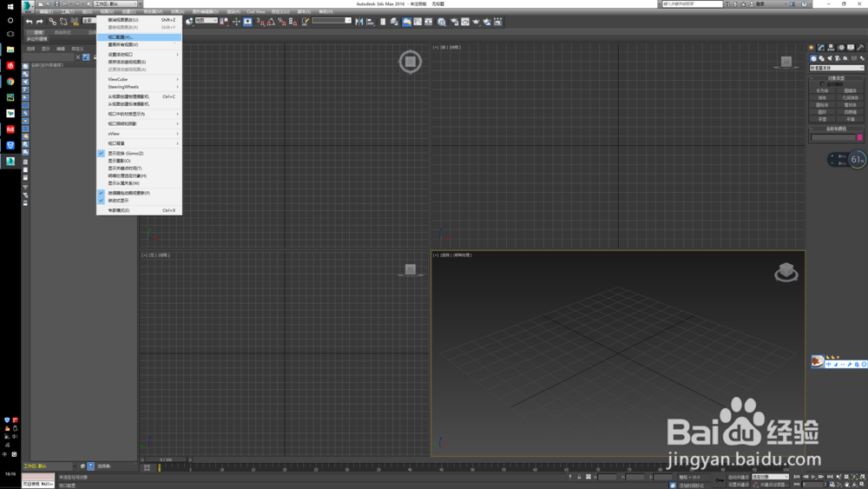868x489 pixels.
Task: Toggle the Spinner Snap button
Action: [293, 22]
